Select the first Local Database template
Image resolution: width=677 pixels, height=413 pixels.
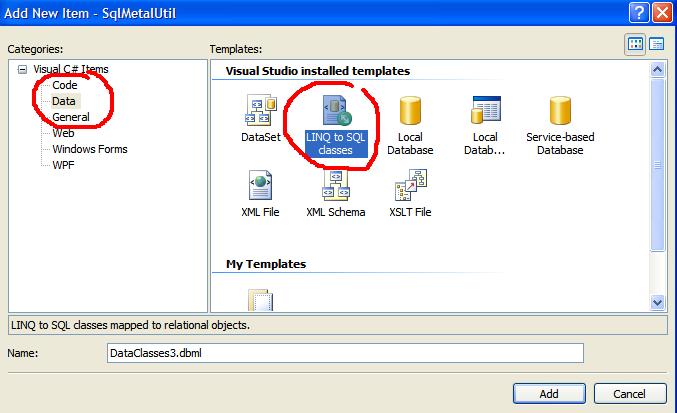410,126
